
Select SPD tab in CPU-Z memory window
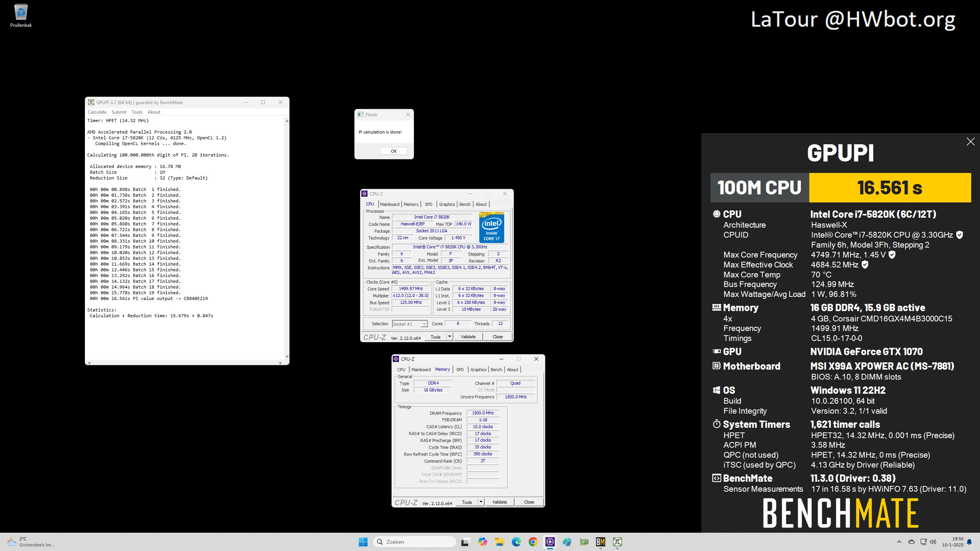click(x=460, y=370)
